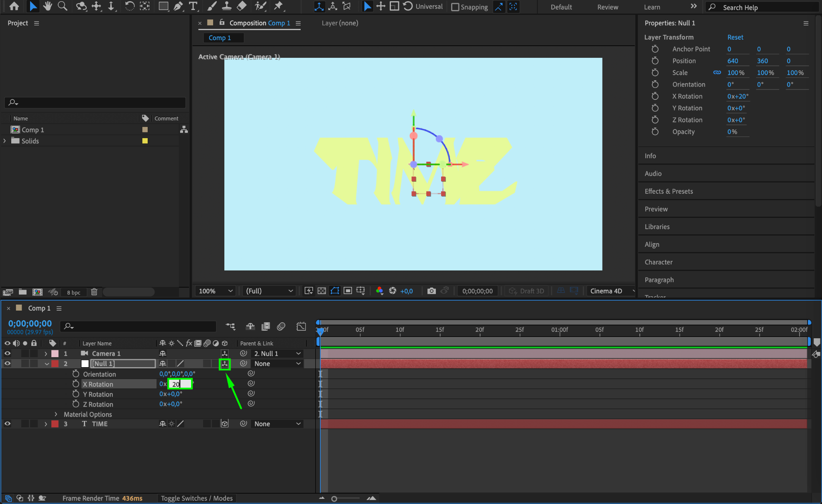Open the Effects & Presets panel
The height and width of the screenshot is (504, 822).
pyautogui.click(x=669, y=191)
